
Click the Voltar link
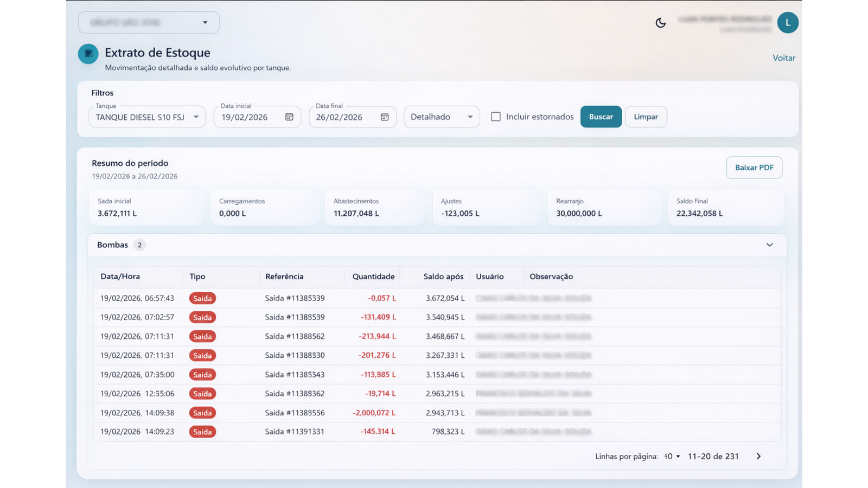click(x=783, y=58)
